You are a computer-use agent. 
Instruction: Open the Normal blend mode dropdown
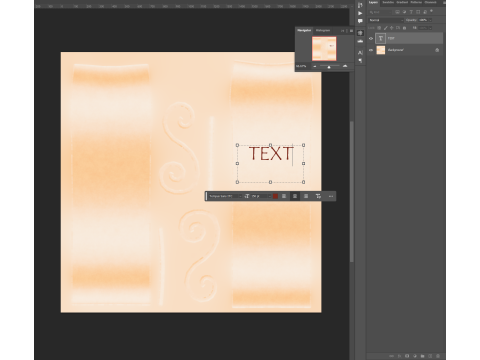point(386,20)
